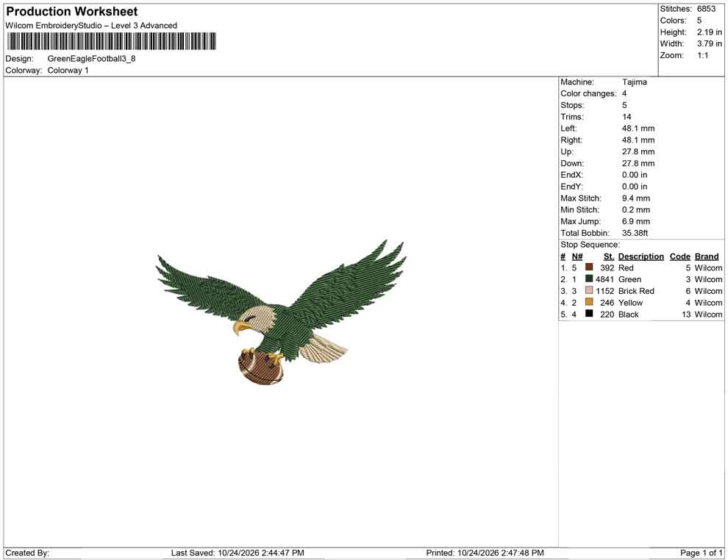Click the Max Stitch value 9.4 mm
This screenshot has height=560, width=728.
[636, 198]
